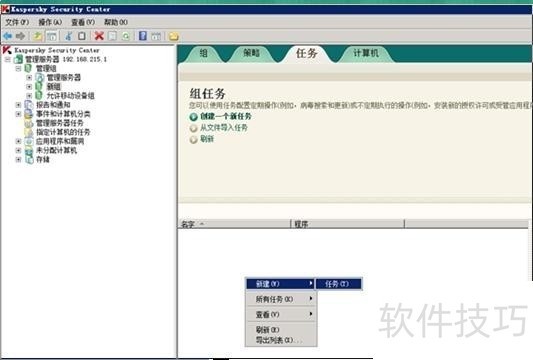
Task: Open the 查看(V) menu in menu bar
Action: tap(83, 22)
